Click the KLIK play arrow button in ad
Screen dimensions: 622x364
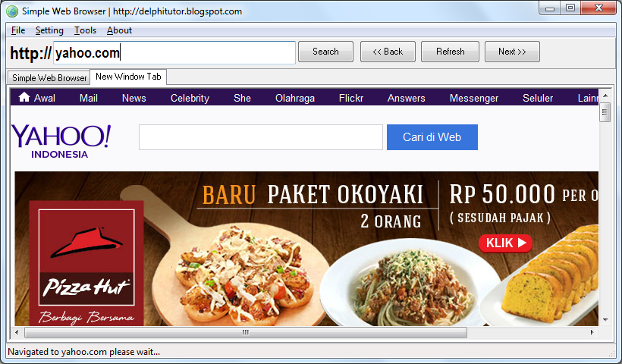click(505, 243)
